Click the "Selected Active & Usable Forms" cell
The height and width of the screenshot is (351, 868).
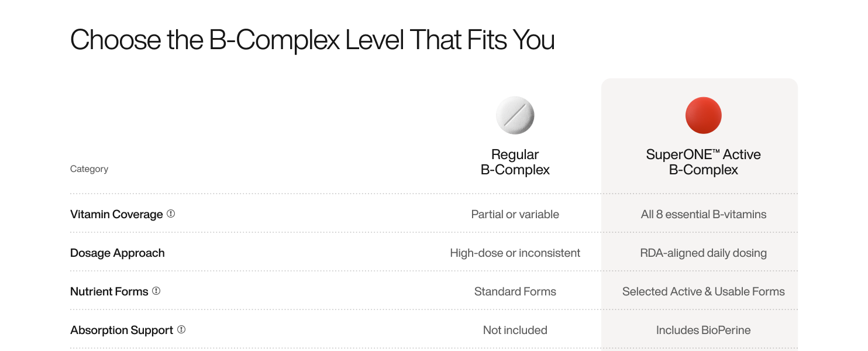[704, 291]
